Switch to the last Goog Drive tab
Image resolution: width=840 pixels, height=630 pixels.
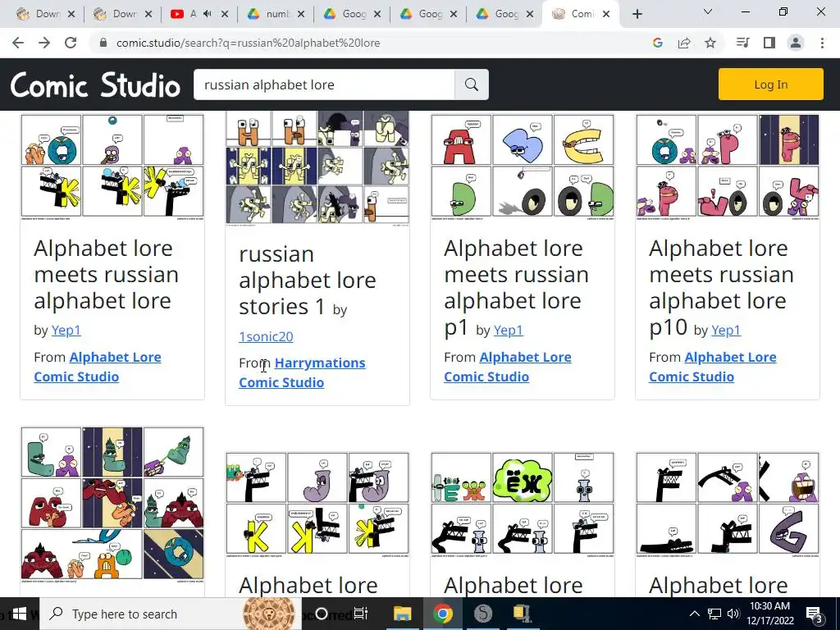point(505,15)
